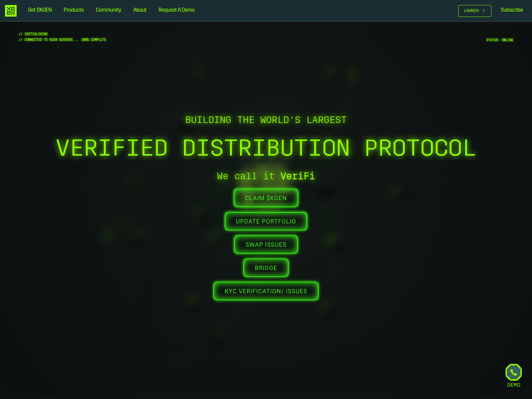Click "BUILDING THE WORLD'S LARGEST" text
The width and height of the screenshot is (532, 399).
coord(266,120)
